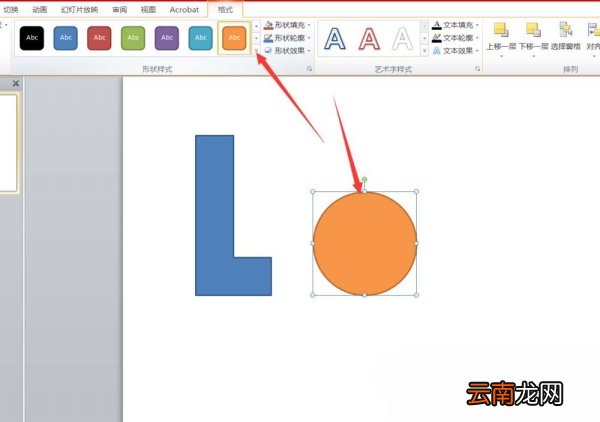Image resolution: width=600 pixels, height=422 pixels.
Task: Apply the aqua Abc shape style
Action: click(201, 38)
